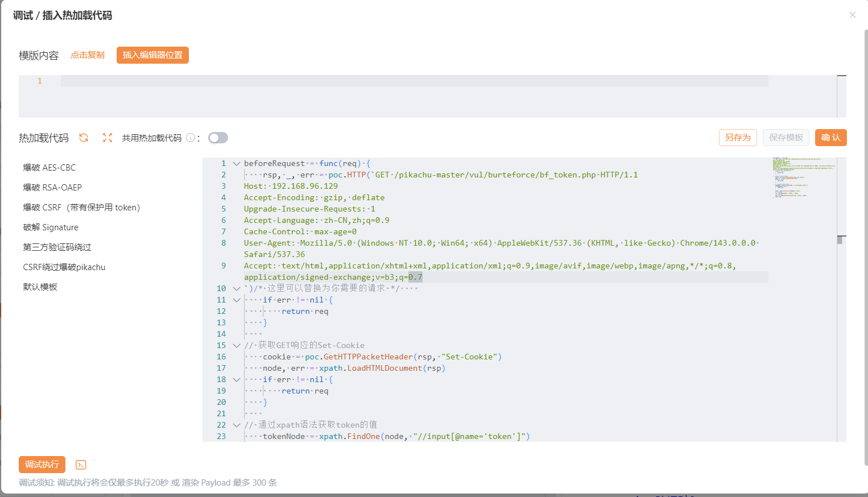Click code line 'Host: 192.168.96.129'
Screen dimensions: 868x497
click(291, 186)
